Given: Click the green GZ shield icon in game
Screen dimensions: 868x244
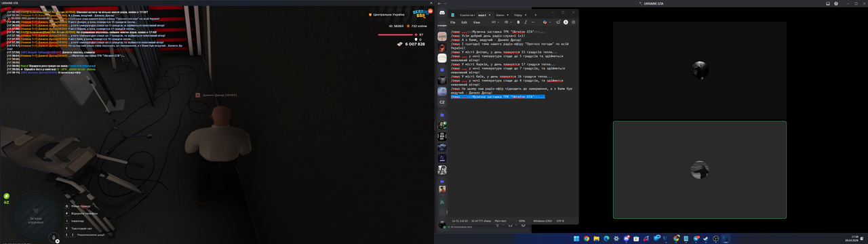Looking at the screenshot, I should (6, 196).
